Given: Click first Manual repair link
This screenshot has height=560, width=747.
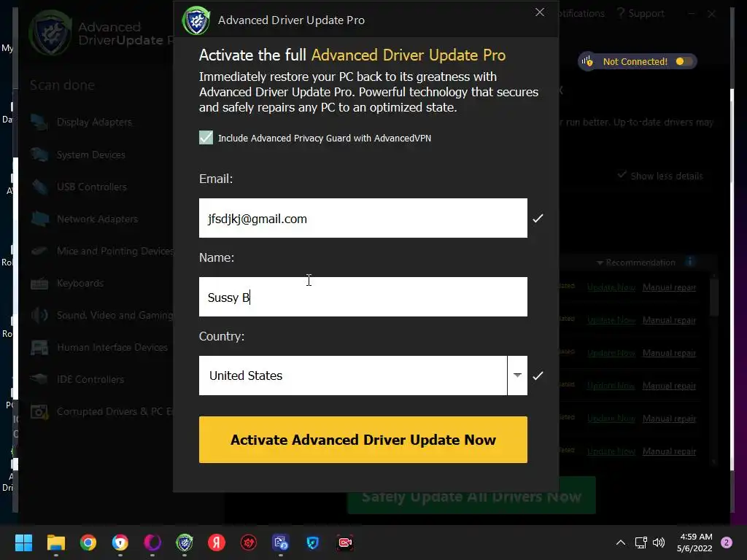Looking at the screenshot, I should (x=669, y=287).
